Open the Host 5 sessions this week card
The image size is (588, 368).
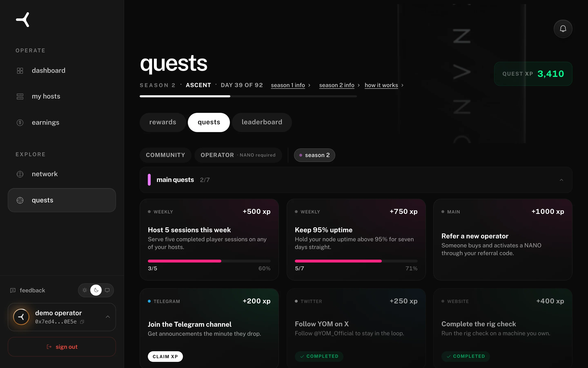coord(209,239)
